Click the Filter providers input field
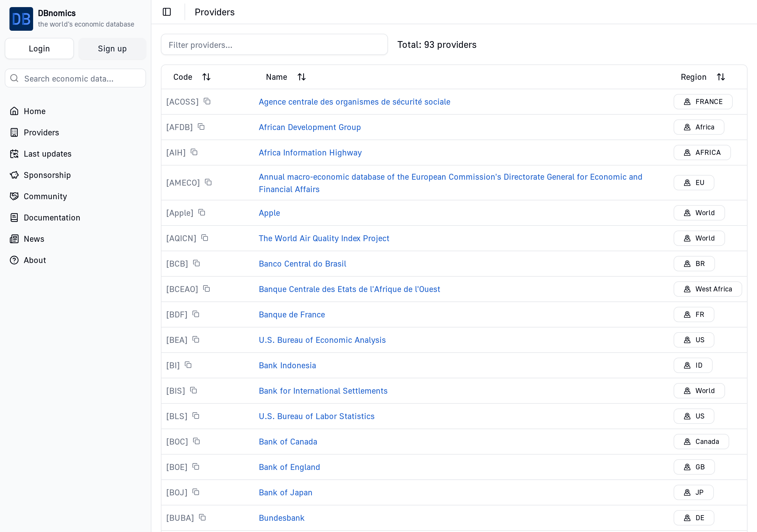Viewport: 757px width, 532px height. pyautogui.click(x=274, y=45)
